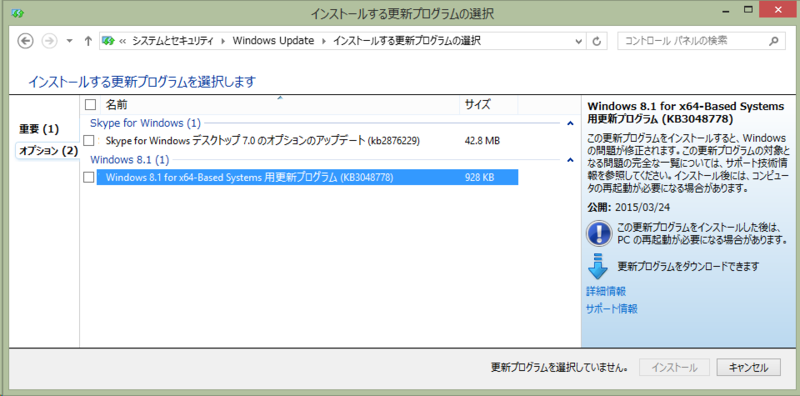Open the arrow after Windows Update breadcrumb
Image resolution: width=800 pixels, height=396 pixels.
[323, 41]
